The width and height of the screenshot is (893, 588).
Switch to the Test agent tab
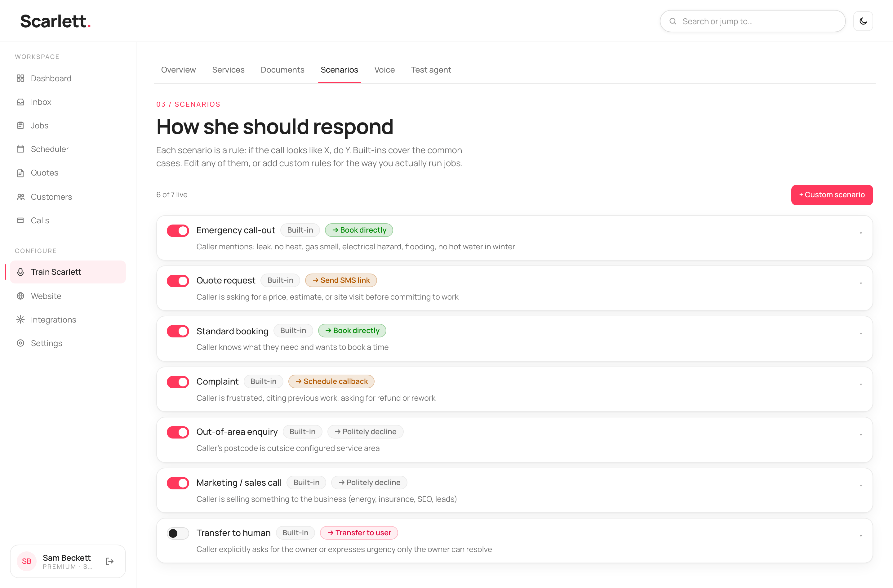click(x=431, y=70)
